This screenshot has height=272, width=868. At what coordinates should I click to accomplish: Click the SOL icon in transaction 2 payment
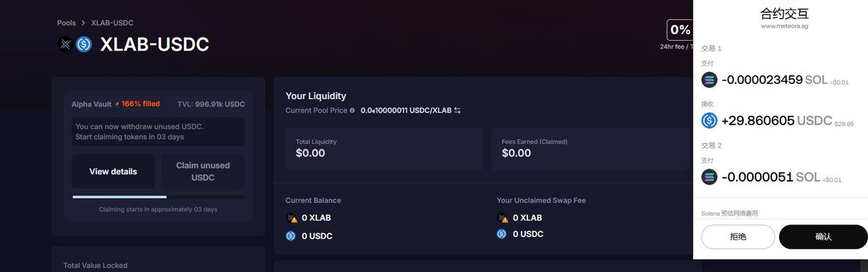(x=710, y=177)
